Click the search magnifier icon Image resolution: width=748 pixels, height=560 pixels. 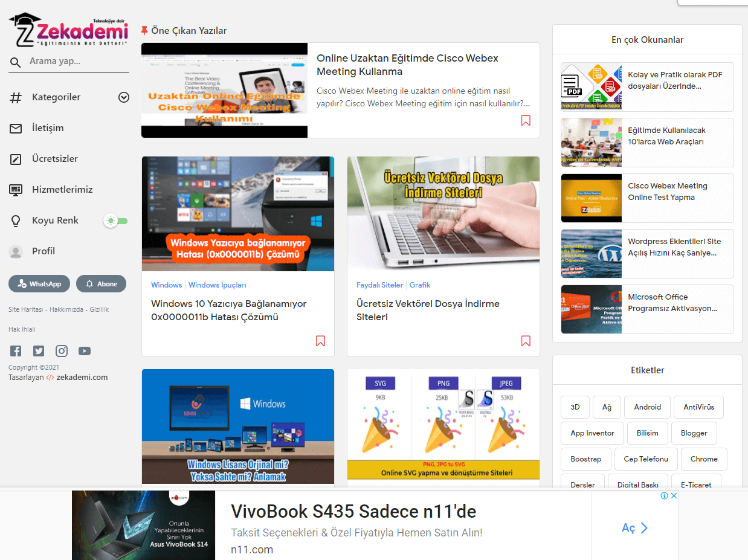point(16,62)
